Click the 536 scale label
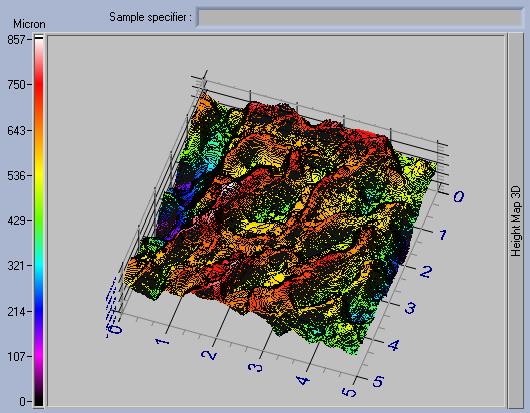The width and height of the screenshot is (530, 413). tap(16, 175)
